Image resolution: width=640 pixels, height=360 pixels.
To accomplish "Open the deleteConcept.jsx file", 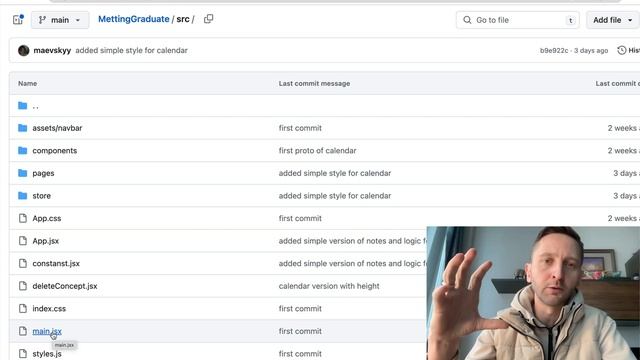I will pyautogui.click(x=65, y=286).
